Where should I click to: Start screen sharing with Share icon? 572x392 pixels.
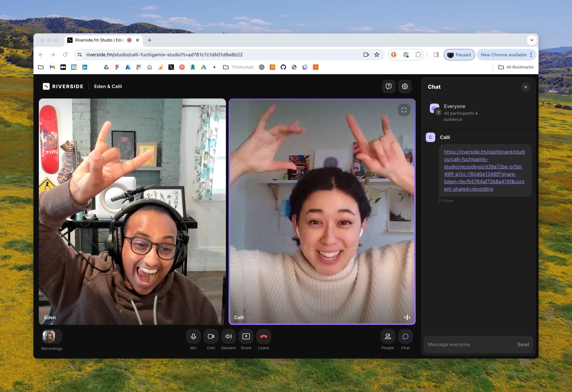tap(246, 336)
